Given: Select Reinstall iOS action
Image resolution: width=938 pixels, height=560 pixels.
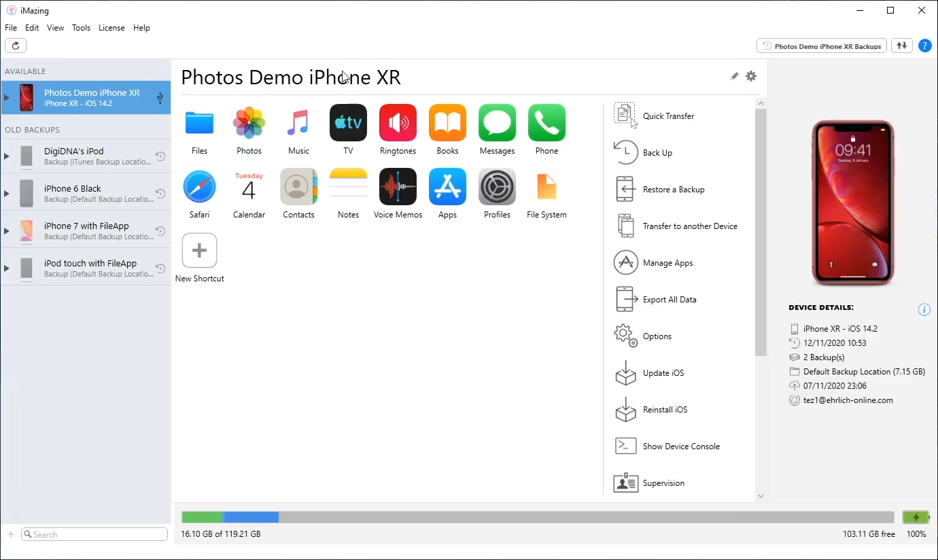Looking at the screenshot, I should (x=650, y=409).
